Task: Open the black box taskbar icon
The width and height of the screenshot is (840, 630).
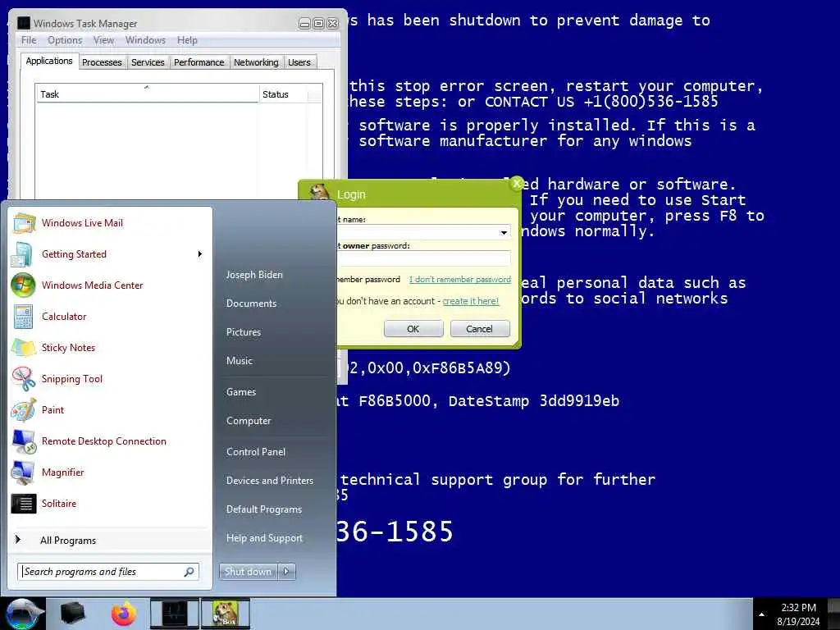Action: [x=73, y=614]
